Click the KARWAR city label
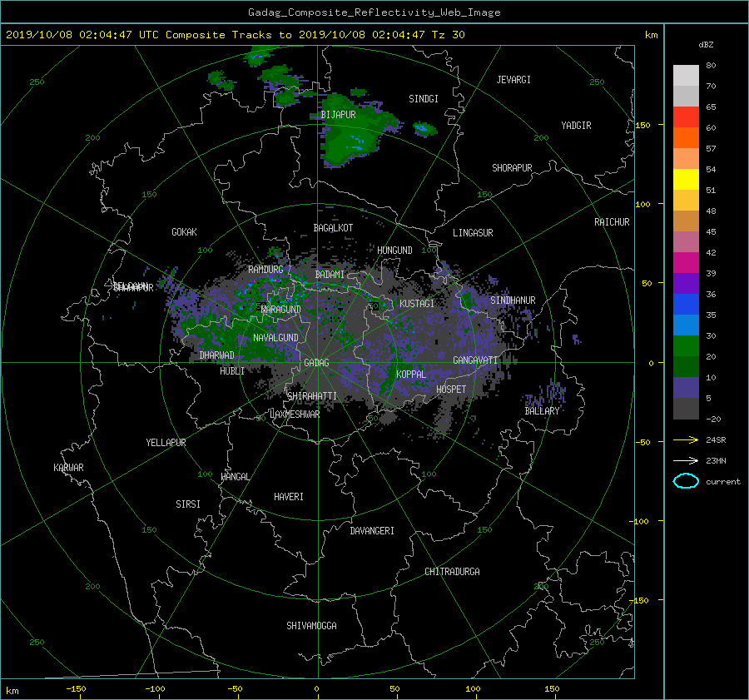 (x=68, y=468)
